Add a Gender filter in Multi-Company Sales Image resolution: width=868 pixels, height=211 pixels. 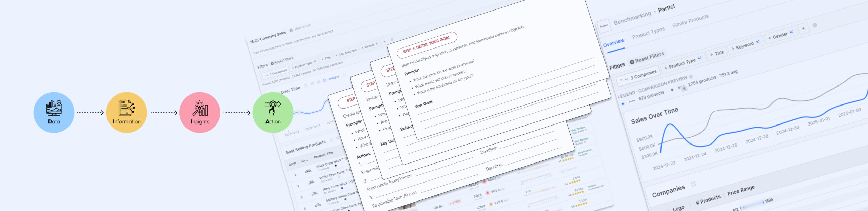(369, 46)
